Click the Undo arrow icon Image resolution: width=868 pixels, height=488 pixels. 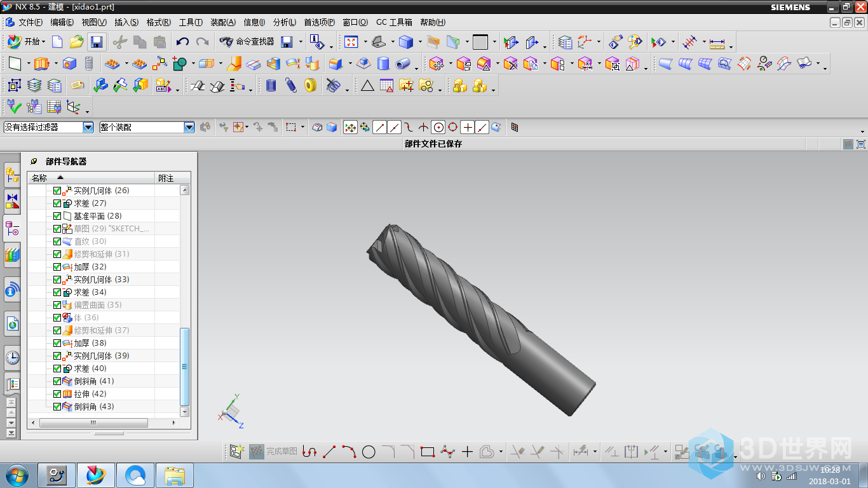coord(182,42)
